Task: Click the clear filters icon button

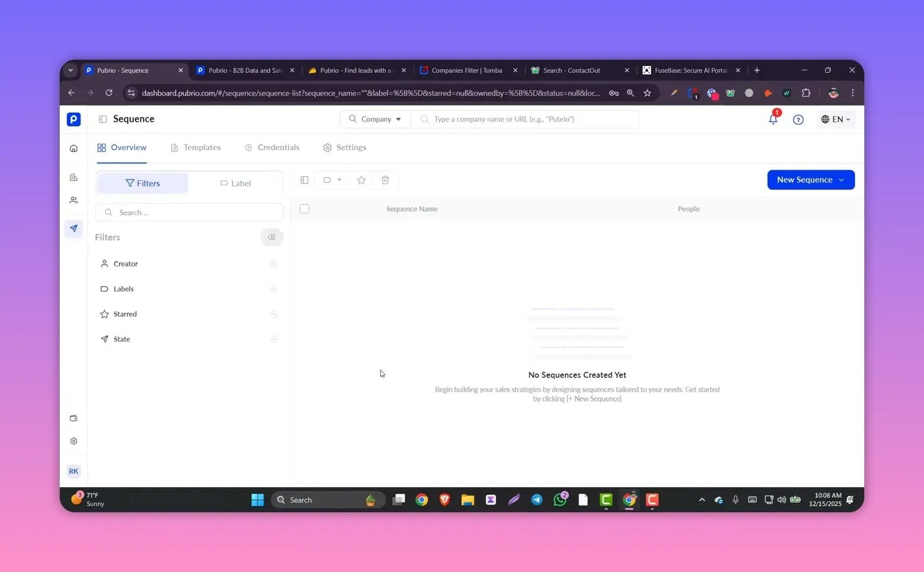Action: 272,237
